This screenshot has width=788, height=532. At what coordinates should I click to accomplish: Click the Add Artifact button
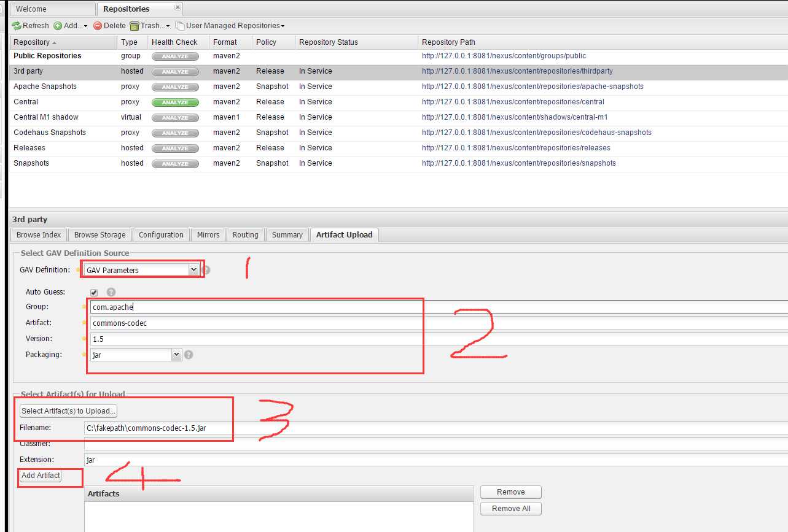coord(41,476)
